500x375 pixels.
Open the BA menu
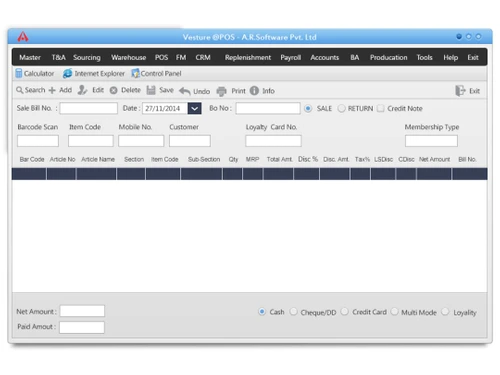pyautogui.click(x=355, y=57)
